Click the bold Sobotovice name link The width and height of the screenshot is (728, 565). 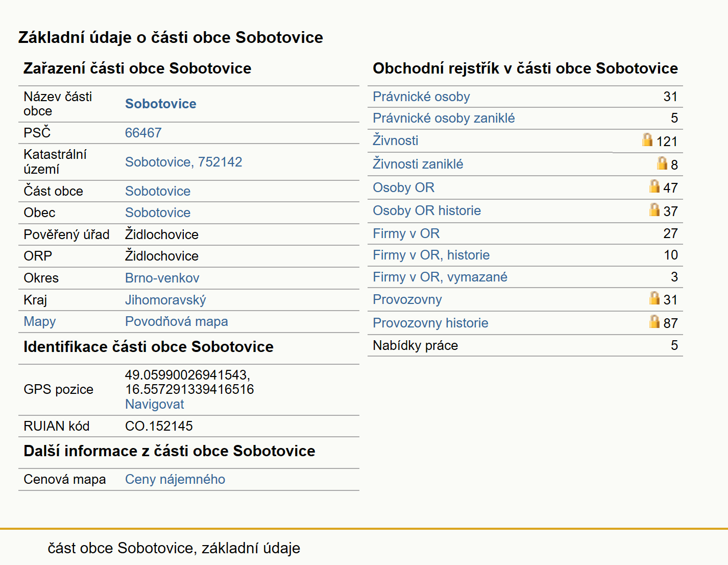pos(161,104)
